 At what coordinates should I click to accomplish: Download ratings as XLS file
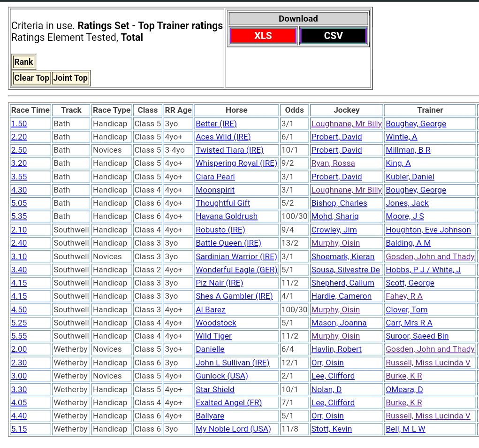[x=263, y=36]
